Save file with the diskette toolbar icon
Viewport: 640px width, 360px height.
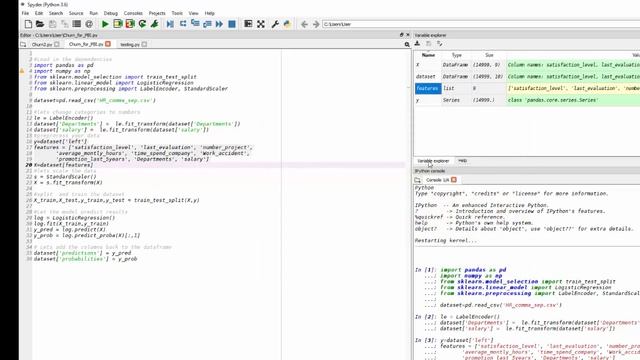[x=53, y=24]
